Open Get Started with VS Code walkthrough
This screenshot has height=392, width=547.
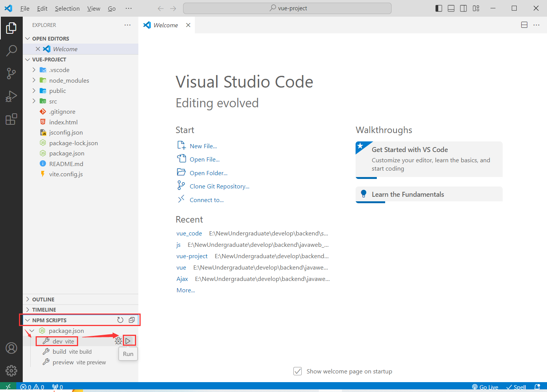click(429, 159)
